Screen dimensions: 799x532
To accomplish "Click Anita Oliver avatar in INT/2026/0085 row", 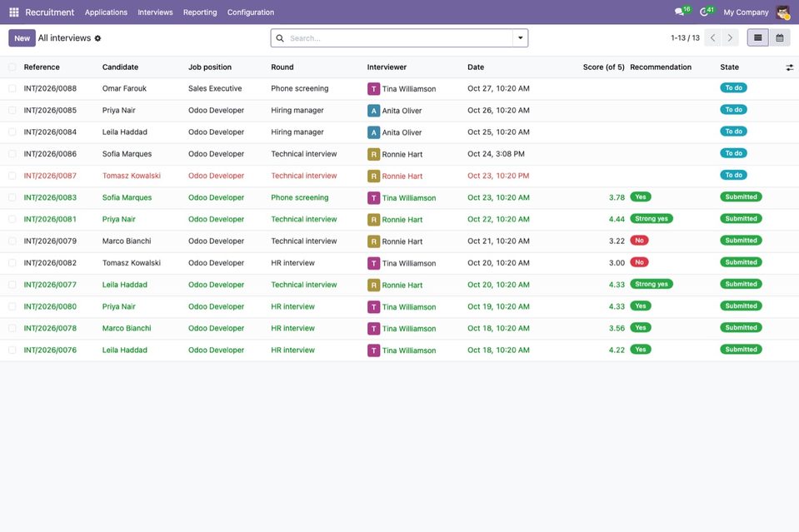I will click(x=373, y=111).
